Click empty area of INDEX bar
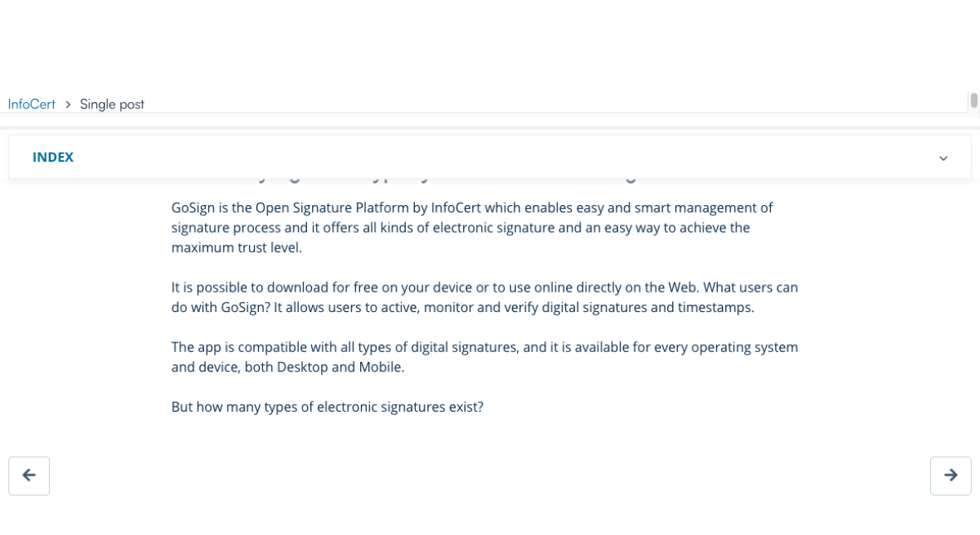This screenshot has height=535, width=980. 490,157
